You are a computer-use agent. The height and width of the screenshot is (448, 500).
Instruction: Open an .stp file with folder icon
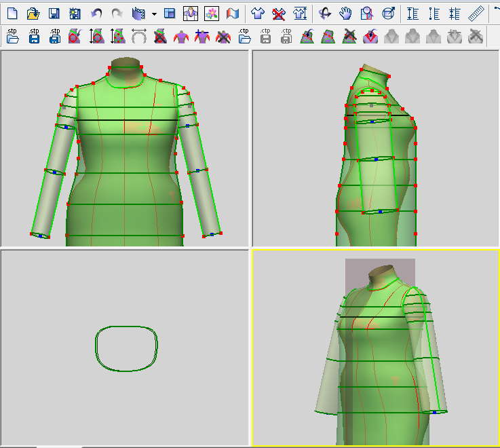click(12, 36)
